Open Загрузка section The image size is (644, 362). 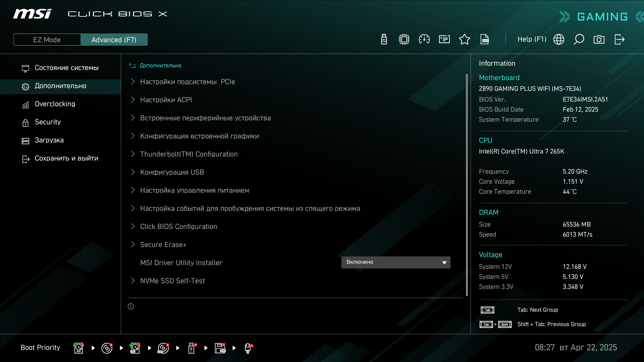pyautogui.click(x=60, y=140)
